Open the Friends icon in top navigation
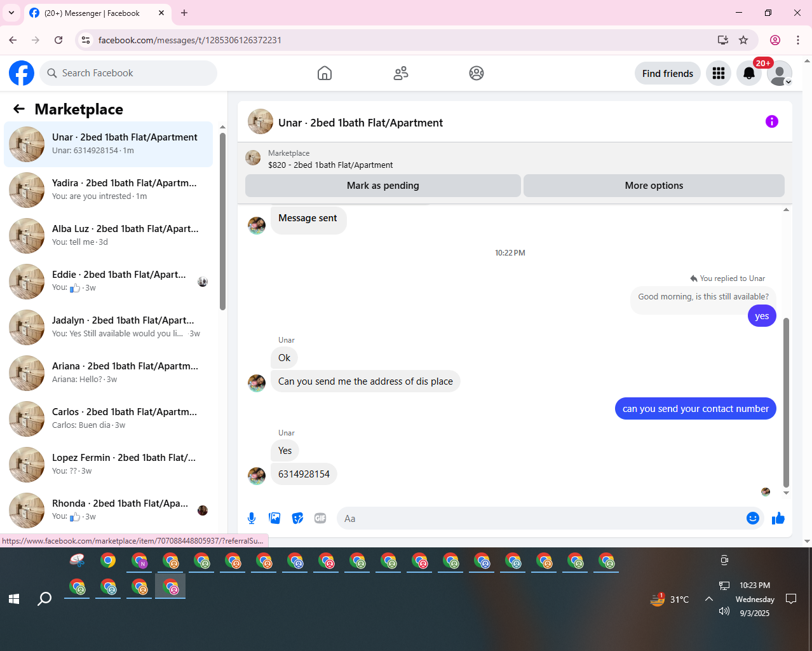Image resolution: width=812 pixels, height=651 pixels. coord(401,73)
